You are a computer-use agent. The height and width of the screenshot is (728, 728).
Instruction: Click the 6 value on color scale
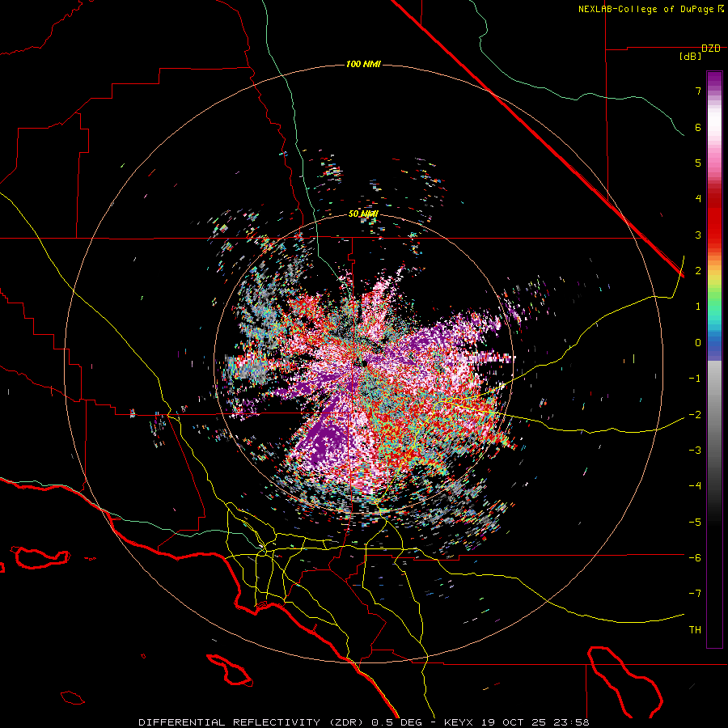(x=698, y=127)
